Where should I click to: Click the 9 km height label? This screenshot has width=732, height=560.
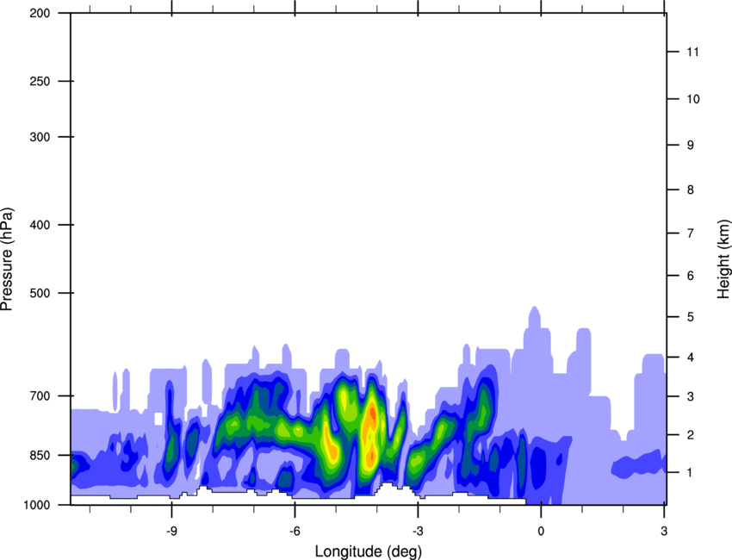(691, 146)
